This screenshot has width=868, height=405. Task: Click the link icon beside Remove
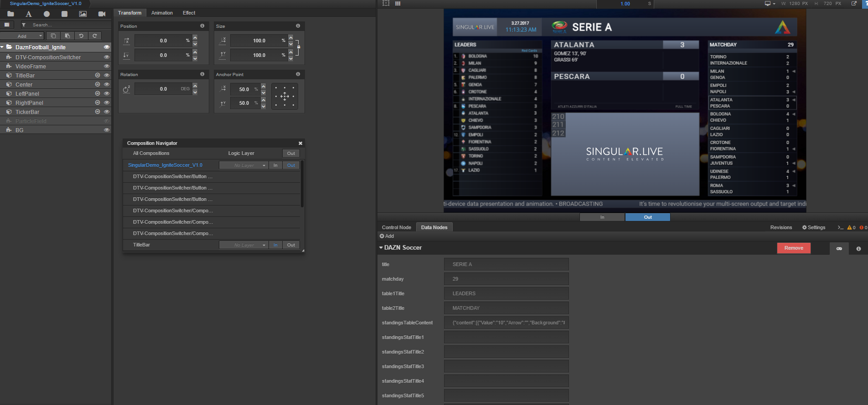[x=839, y=248]
